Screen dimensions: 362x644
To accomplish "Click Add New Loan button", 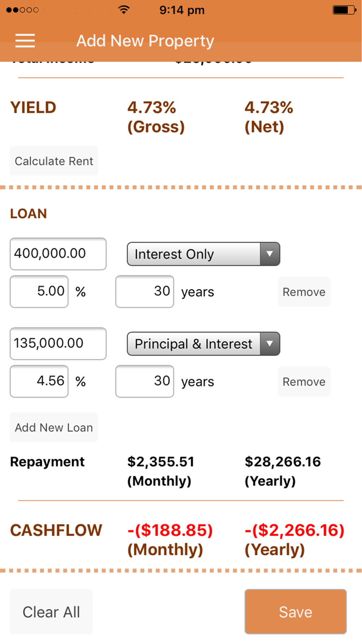I will [x=54, y=427].
